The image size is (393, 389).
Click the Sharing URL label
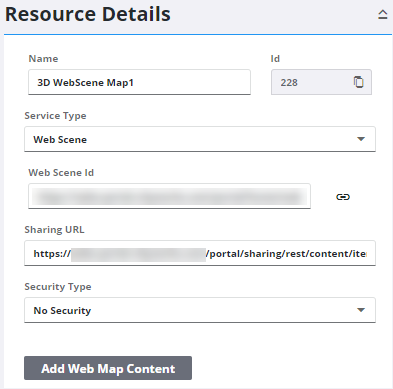point(54,230)
